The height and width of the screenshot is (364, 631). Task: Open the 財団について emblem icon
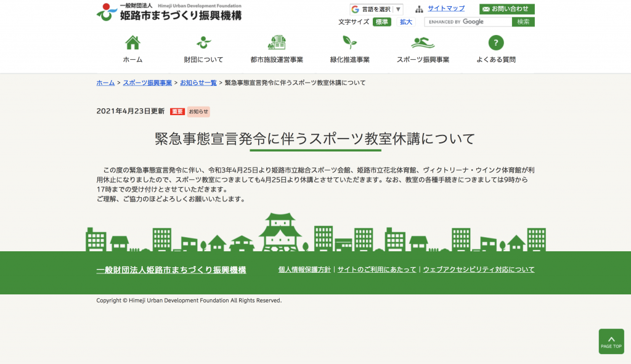(203, 42)
